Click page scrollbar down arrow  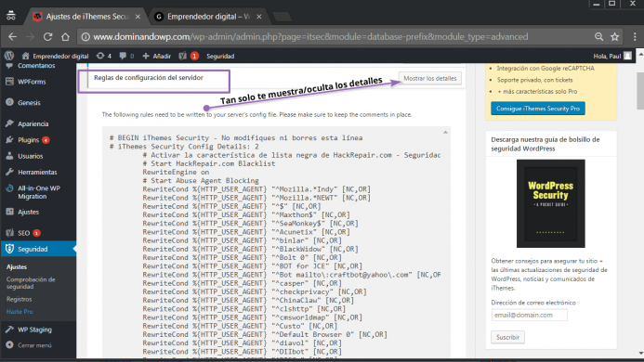tap(640, 353)
